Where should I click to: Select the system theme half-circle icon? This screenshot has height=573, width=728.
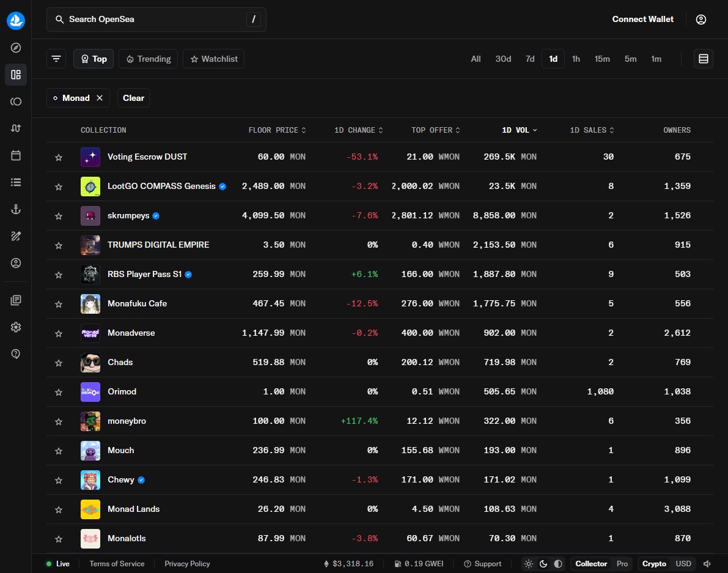(x=558, y=564)
